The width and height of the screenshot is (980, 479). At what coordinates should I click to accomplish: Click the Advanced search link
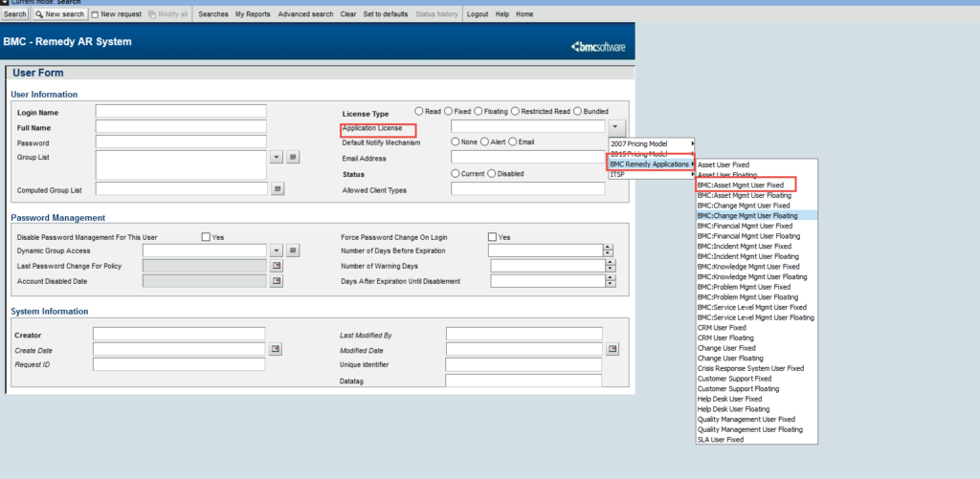coord(305,14)
